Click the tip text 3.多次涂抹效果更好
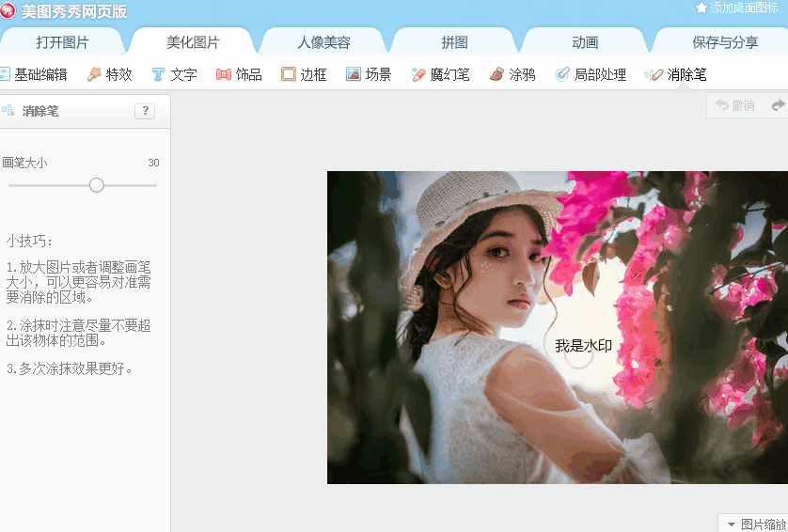 70,368
